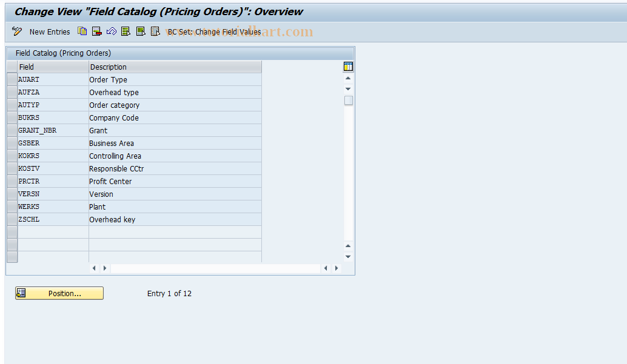Click the Description column header
Image resolution: width=627 pixels, height=364 pixels.
tap(175, 67)
